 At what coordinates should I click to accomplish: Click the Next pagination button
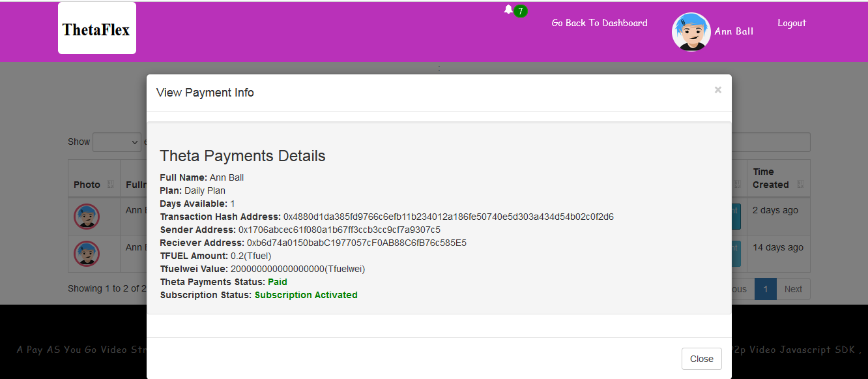pos(793,289)
